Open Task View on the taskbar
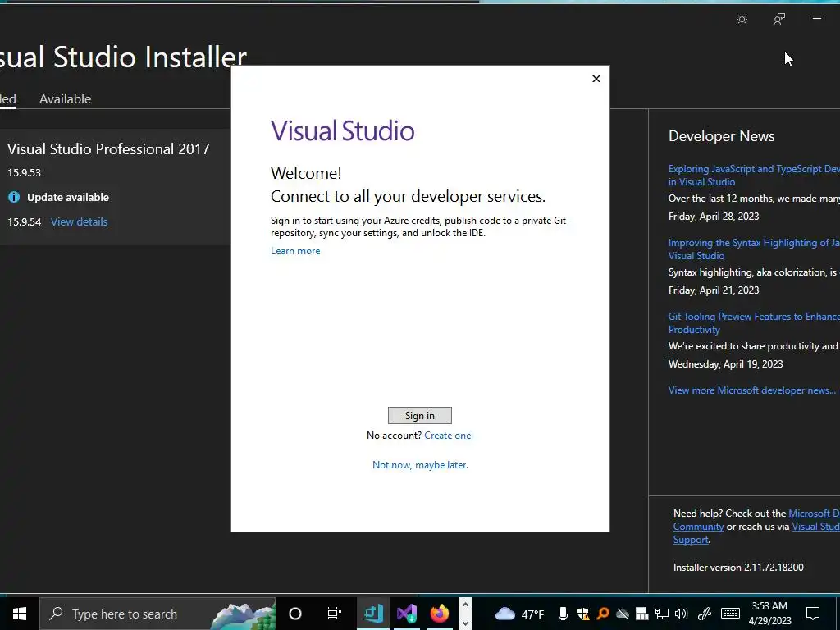The width and height of the screenshot is (840, 630). [x=335, y=614]
